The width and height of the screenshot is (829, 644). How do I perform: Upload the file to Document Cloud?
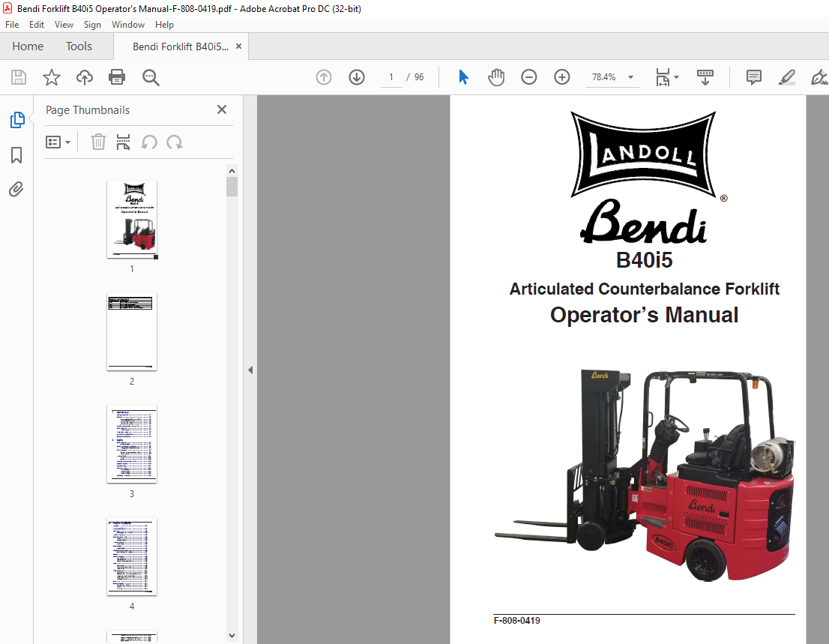[84, 77]
